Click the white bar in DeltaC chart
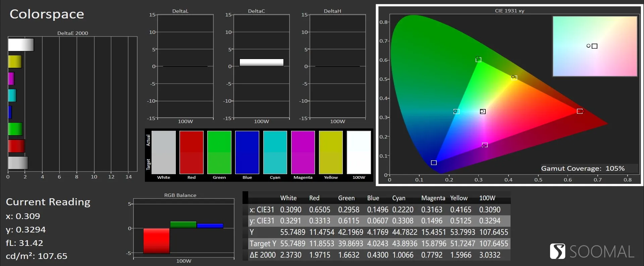 pos(262,62)
